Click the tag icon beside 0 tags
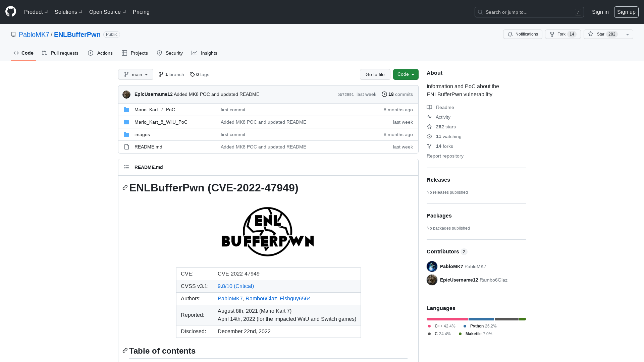644x362 pixels. 192,74
